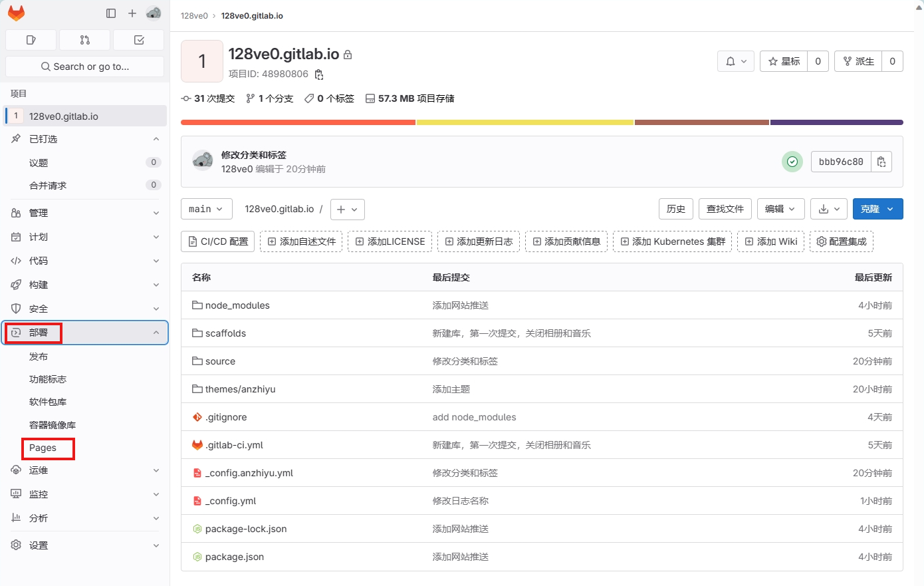Open the merge requests shortcut icon
This screenshot has width=924, height=586.
click(x=84, y=40)
